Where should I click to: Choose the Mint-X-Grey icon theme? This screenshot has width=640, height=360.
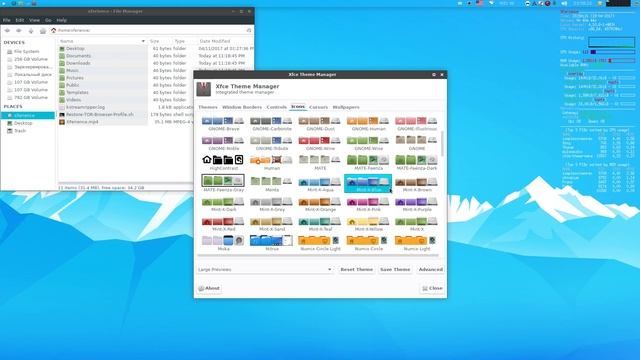271,204
